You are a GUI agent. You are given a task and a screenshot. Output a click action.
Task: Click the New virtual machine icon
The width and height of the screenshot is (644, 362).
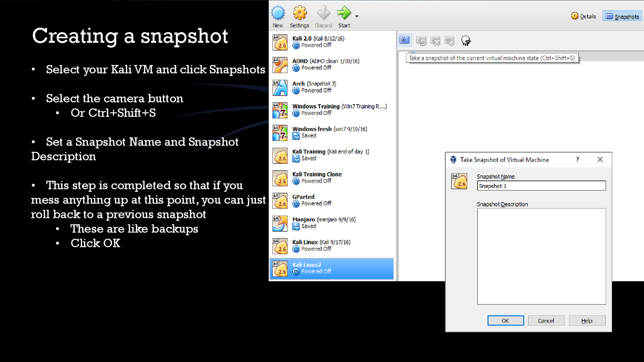coord(278,13)
